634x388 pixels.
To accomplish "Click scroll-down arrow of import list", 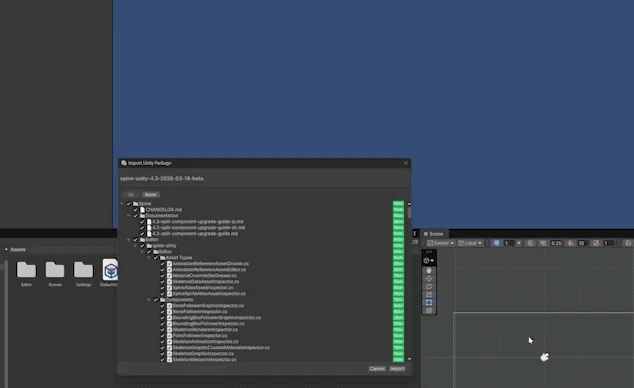I will [x=409, y=359].
